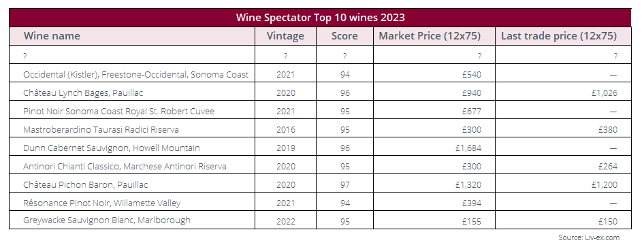The width and height of the screenshot is (644, 249).
Task: Select the Market Price (12x75) header
Action: pyautogui.click(x=430, y=36)
